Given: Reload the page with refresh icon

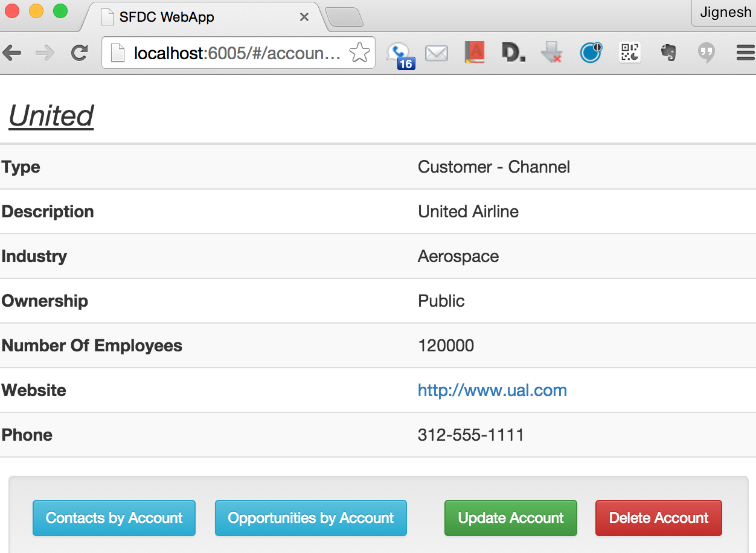Looking at the screenshot, I should click(x=79, y=53).
